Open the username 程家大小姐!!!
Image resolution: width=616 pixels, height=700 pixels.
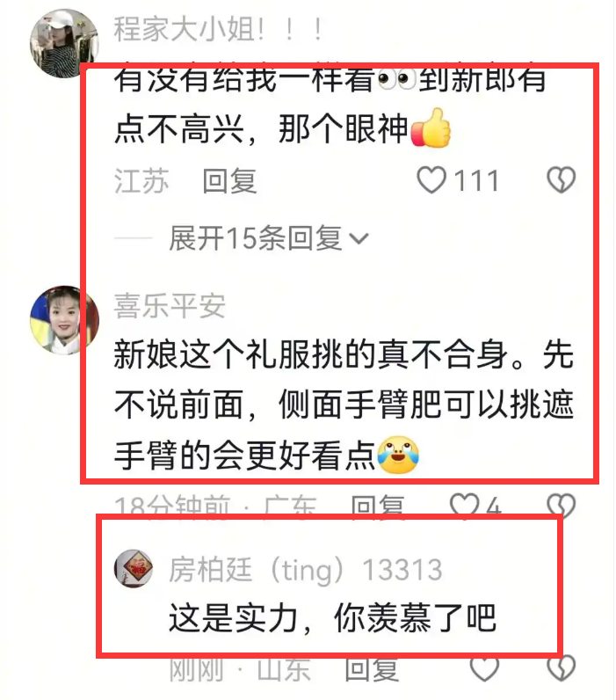click(x=219, y=29)
